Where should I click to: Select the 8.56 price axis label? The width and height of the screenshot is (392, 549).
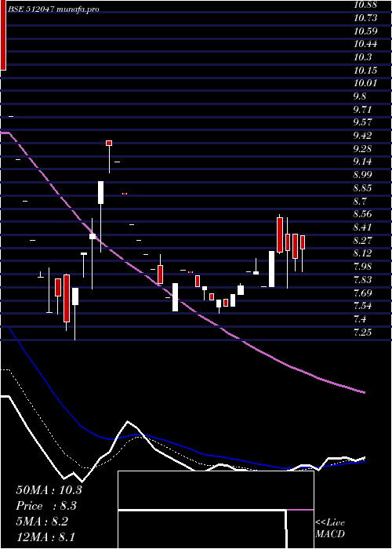pos(362,214)
